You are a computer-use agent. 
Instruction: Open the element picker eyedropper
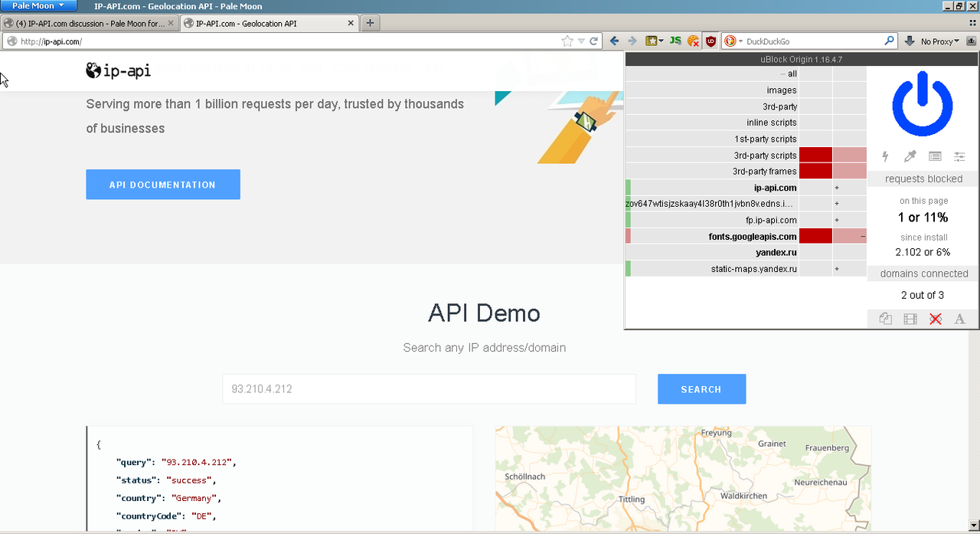pyautogui.click(x=910, y=156)
